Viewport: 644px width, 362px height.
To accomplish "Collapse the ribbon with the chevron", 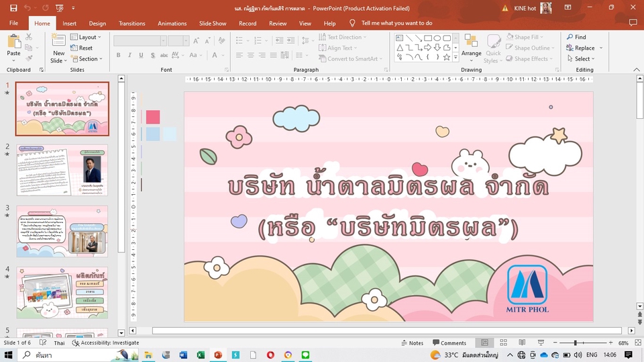I will click(x=636, y=70).
